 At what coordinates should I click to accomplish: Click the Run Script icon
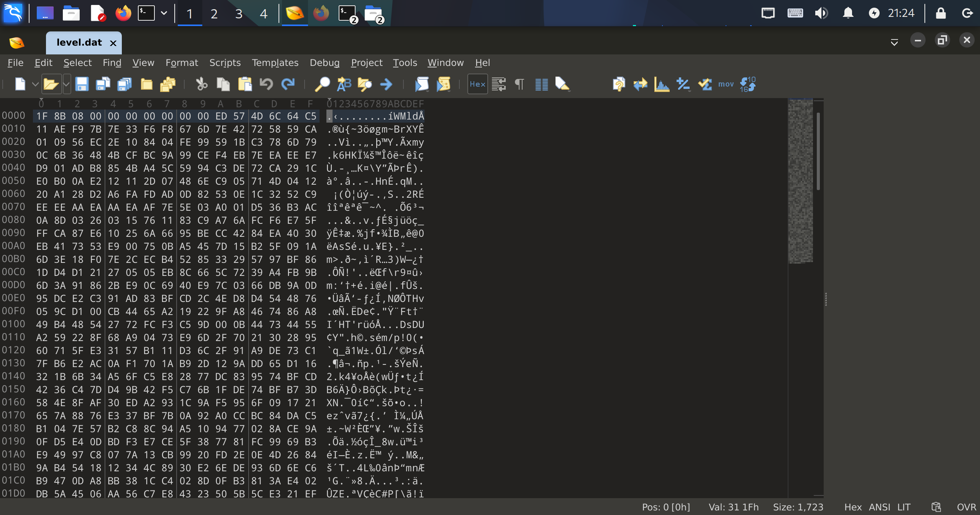pos(422,84)
